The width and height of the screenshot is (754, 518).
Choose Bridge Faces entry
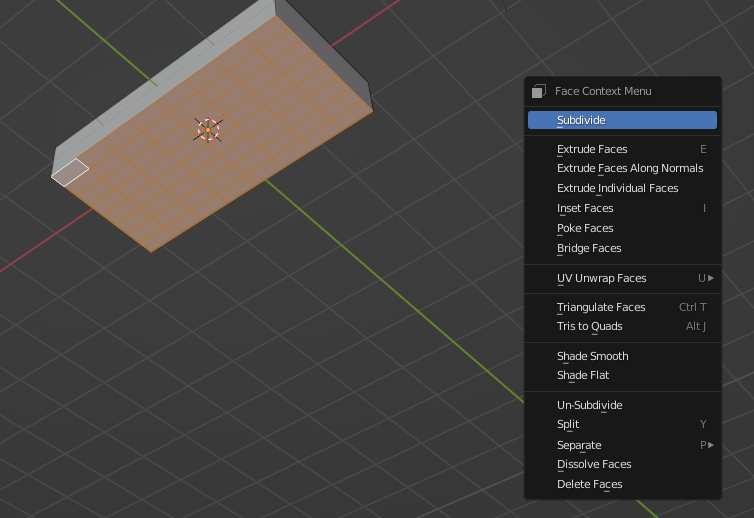622,248
